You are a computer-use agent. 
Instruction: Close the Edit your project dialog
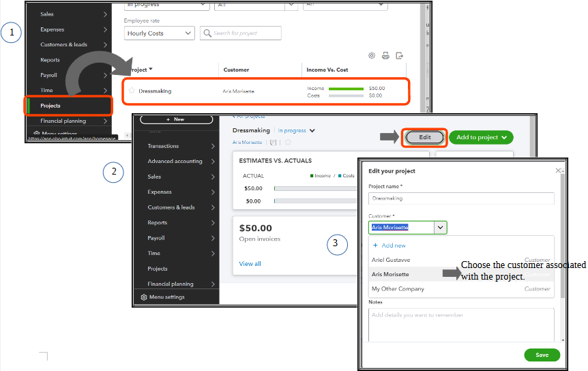558,170
